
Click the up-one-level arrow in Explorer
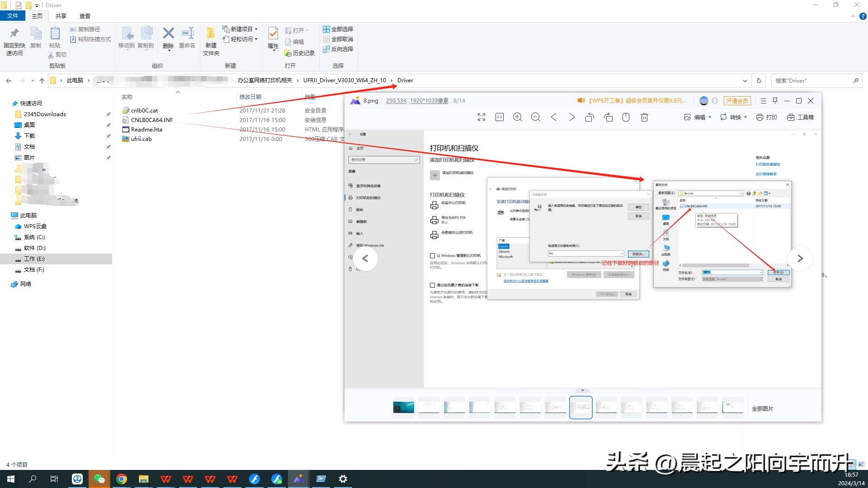[42, 81]
